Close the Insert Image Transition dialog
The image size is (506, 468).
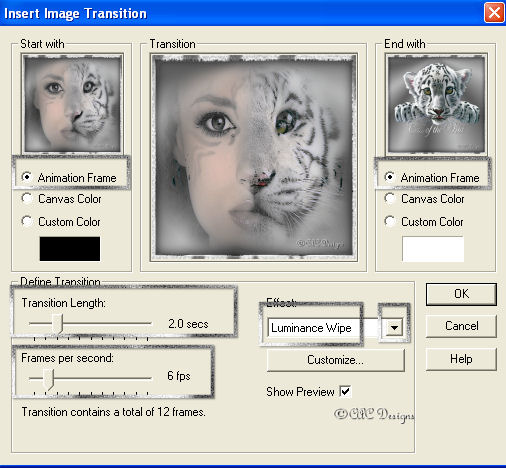point(494,13)
